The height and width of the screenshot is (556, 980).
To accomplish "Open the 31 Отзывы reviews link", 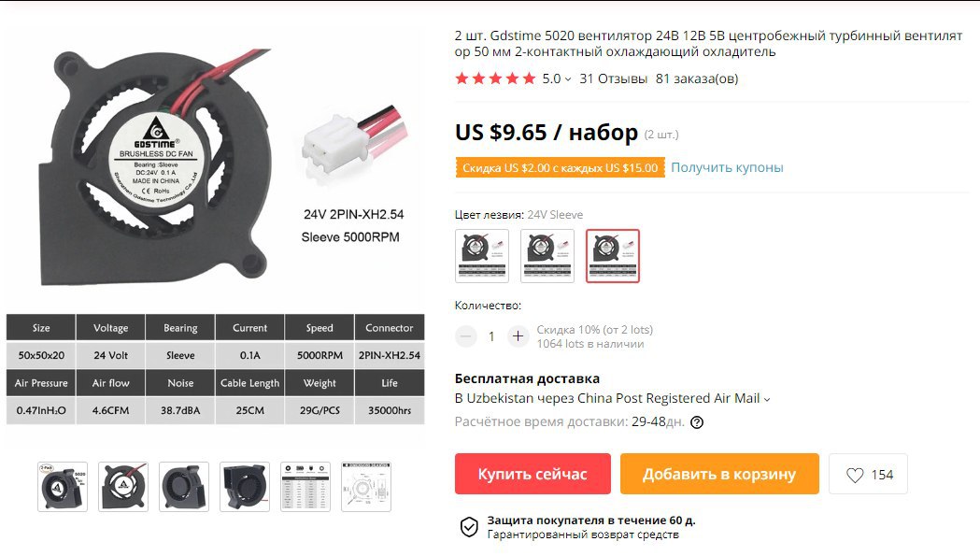I will point(613,78).
